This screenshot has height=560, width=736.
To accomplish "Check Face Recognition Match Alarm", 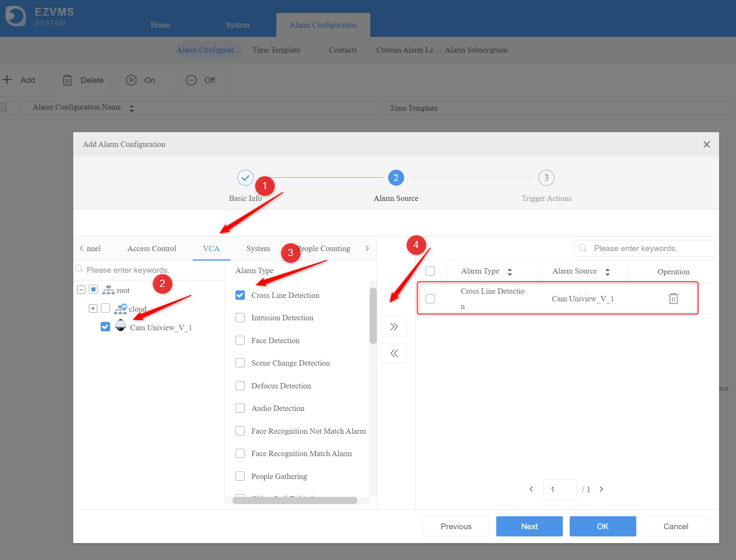I will tap(240, 453).
